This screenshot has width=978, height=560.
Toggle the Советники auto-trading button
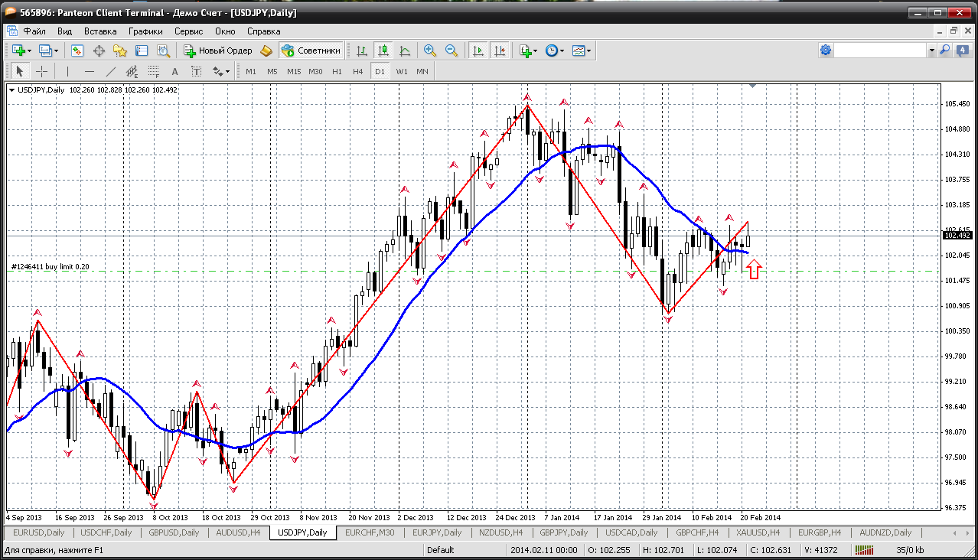[x=311, y=50]
